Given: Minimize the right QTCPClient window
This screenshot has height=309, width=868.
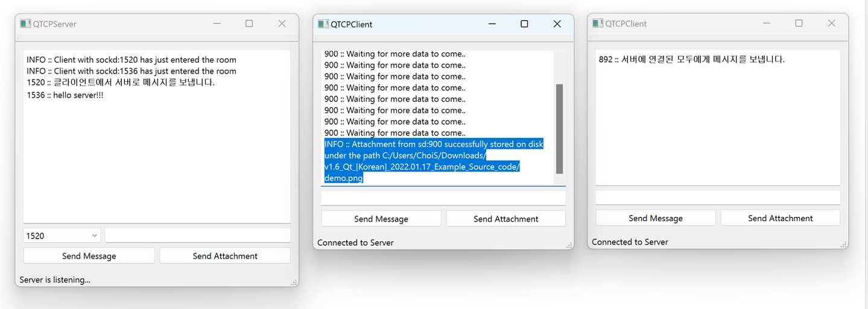Looking at the screenshot, I should point(767,23).
